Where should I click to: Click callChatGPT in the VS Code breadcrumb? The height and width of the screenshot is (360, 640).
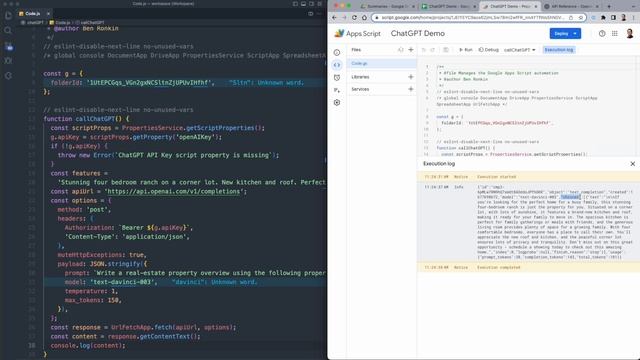click(92, 22)
